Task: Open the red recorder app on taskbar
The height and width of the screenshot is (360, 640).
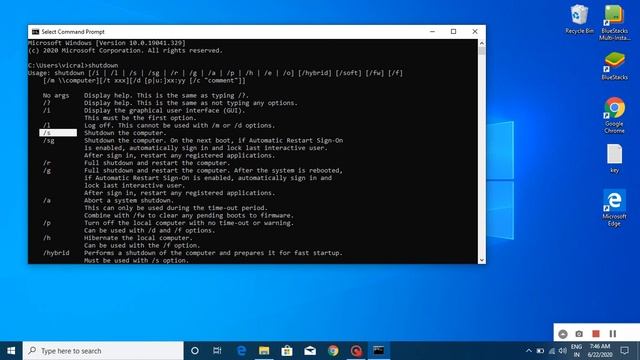Action: pyautogui.click(x=356, y=351)
